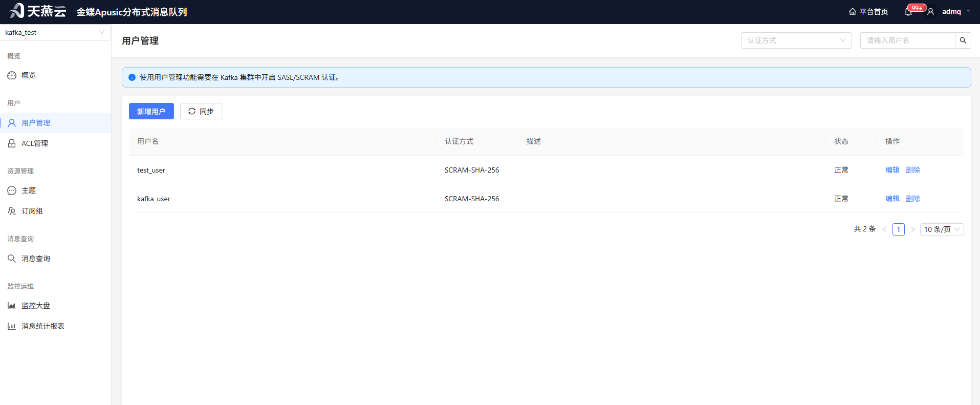Expand the admq user account menu

(950, 12)
